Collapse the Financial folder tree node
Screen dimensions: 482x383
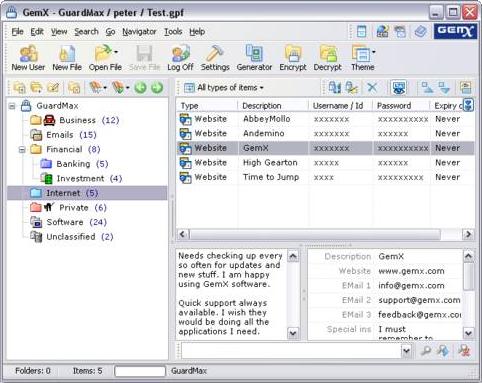[22, 149]
